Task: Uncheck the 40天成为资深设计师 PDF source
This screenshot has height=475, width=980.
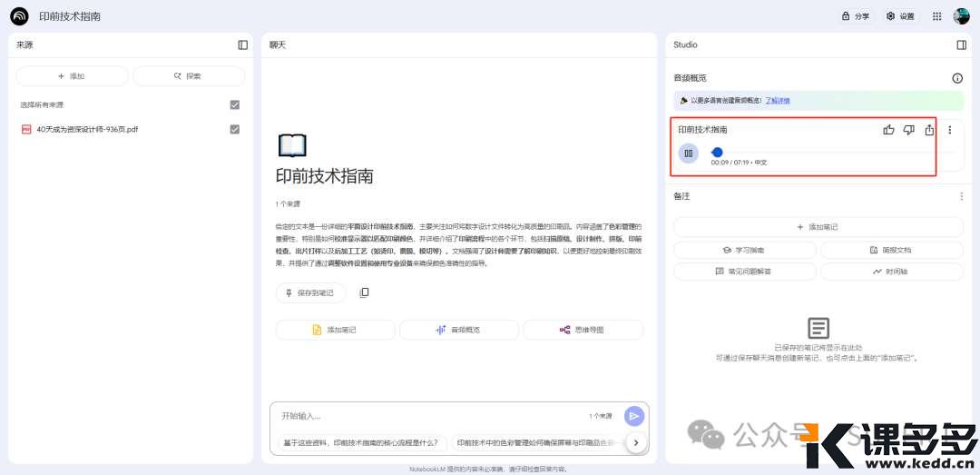Action: 235,129
